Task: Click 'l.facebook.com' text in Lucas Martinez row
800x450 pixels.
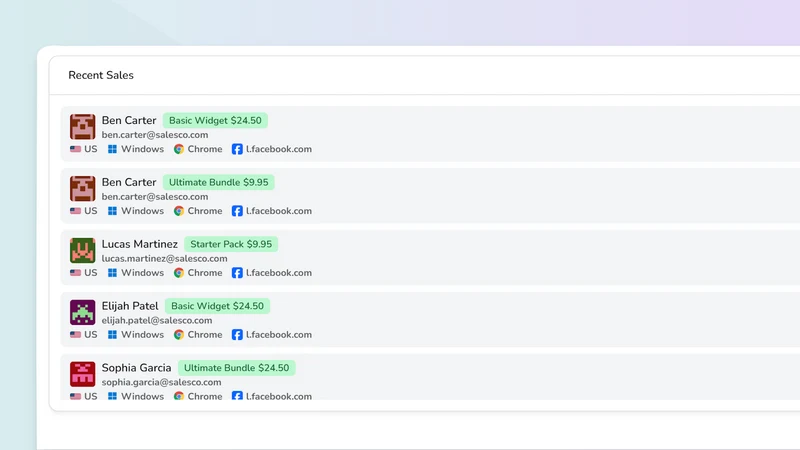Action: [279, 272]
